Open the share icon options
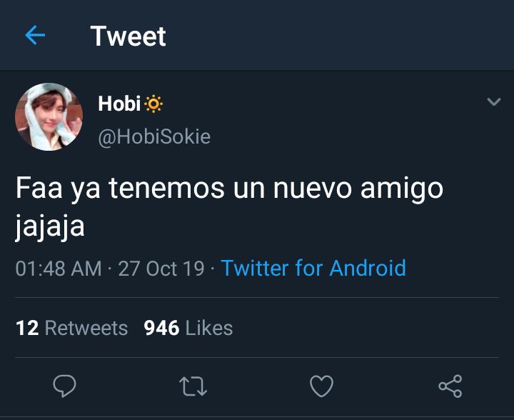 click(450, 386)
